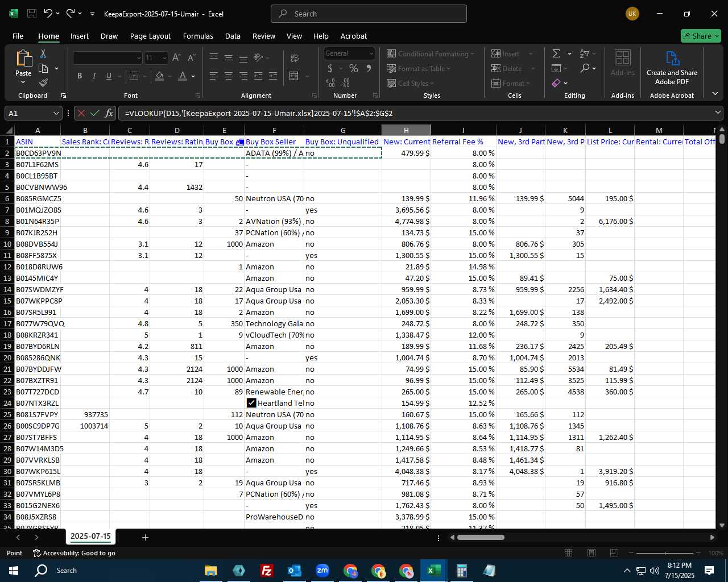Screen dimensions: 728x582
Task: Click the font color A swatch
Action: pos(183,76)
